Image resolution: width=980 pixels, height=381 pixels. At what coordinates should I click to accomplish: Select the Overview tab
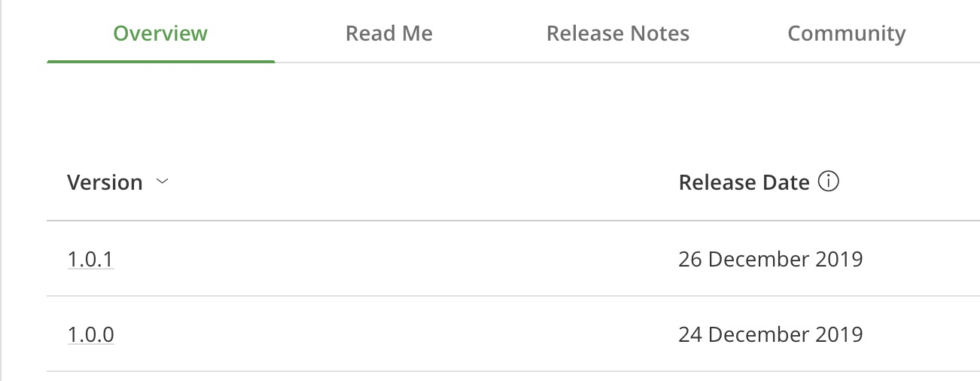coord(160,34)
